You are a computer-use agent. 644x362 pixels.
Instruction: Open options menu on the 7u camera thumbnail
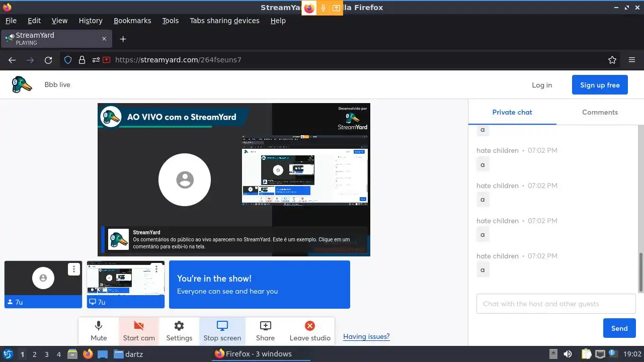click(x=74, y=269)
